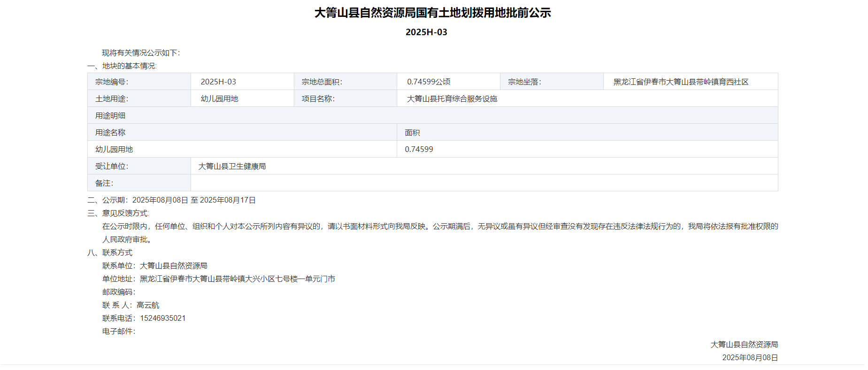Click the column header 面积

click(587, 132)
